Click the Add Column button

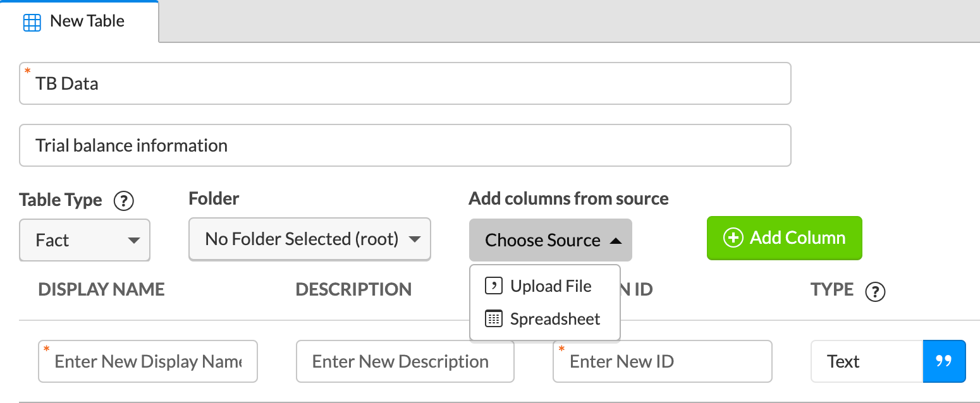[784, 238]
